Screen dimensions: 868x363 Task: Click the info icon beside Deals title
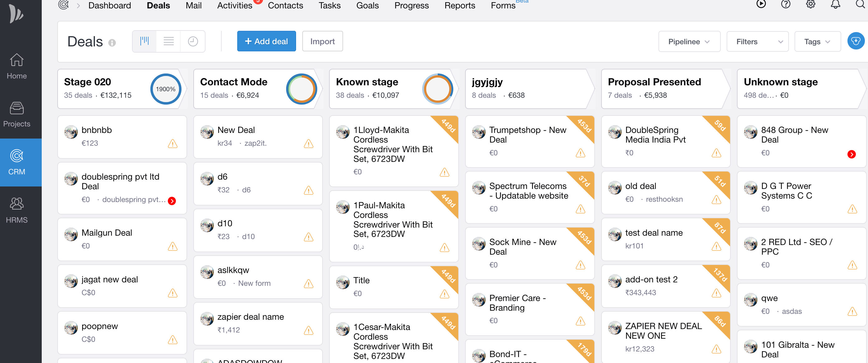tap(112, 43)
